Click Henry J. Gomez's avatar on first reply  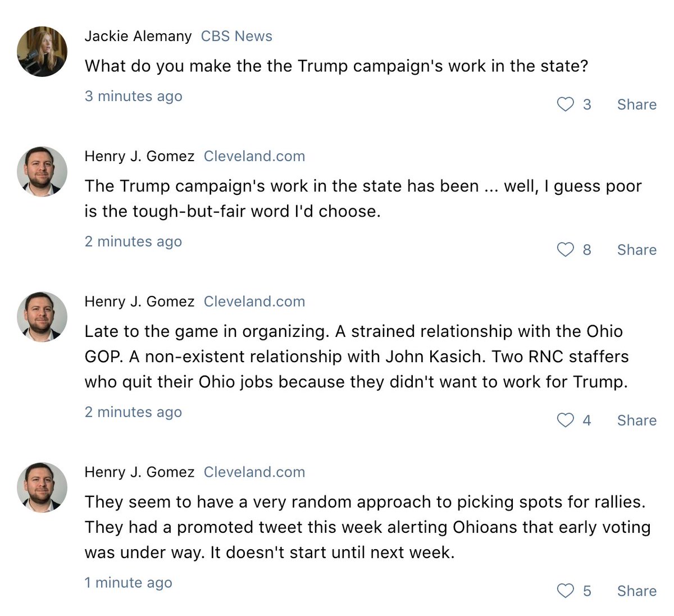click(x=42, y=171)
